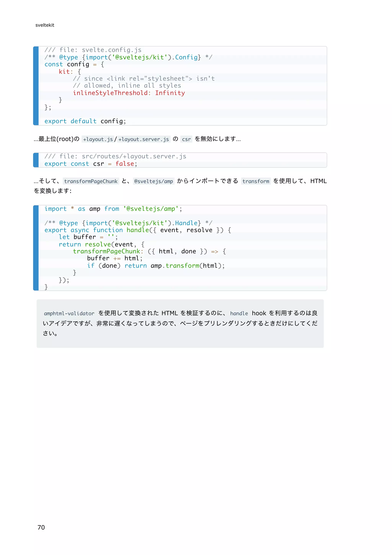392x555 pixels.
Task: Click the '+layout.js' inline code
Action: pyautogui.click(x=98, y=139)
